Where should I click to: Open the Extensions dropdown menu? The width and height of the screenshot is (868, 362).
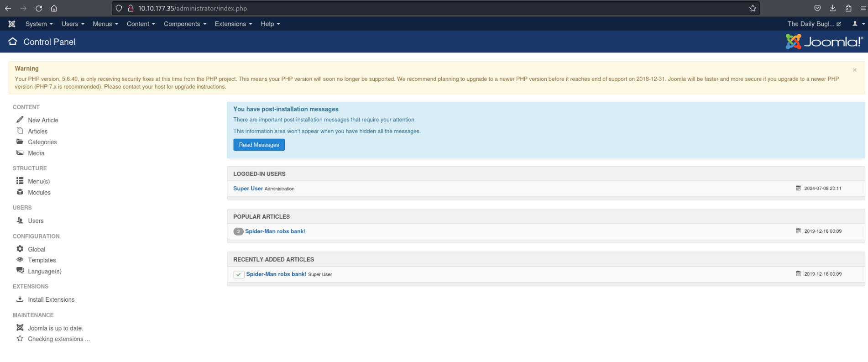pyautogui.click(x=234, y=24)
